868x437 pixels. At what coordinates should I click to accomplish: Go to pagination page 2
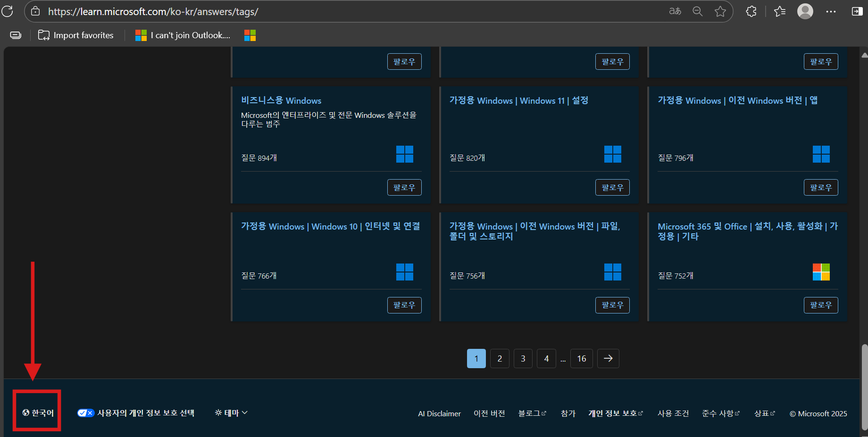click(500, 358)
